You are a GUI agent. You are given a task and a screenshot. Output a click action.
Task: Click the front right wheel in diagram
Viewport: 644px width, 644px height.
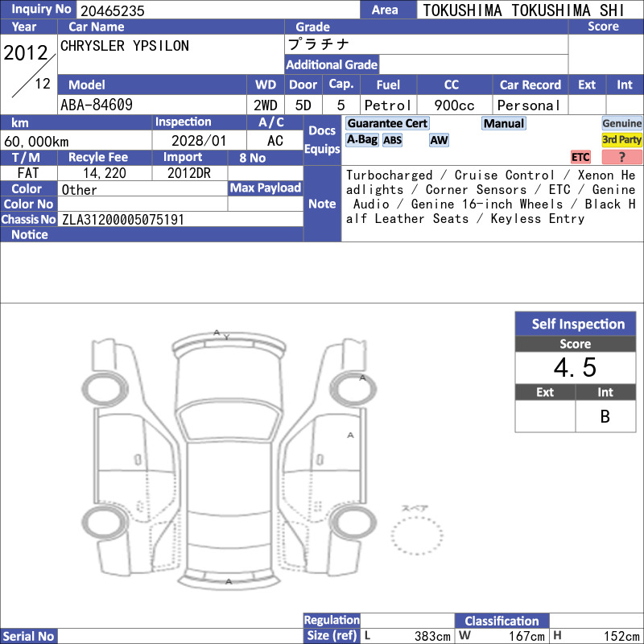click(x=353, y=389)
